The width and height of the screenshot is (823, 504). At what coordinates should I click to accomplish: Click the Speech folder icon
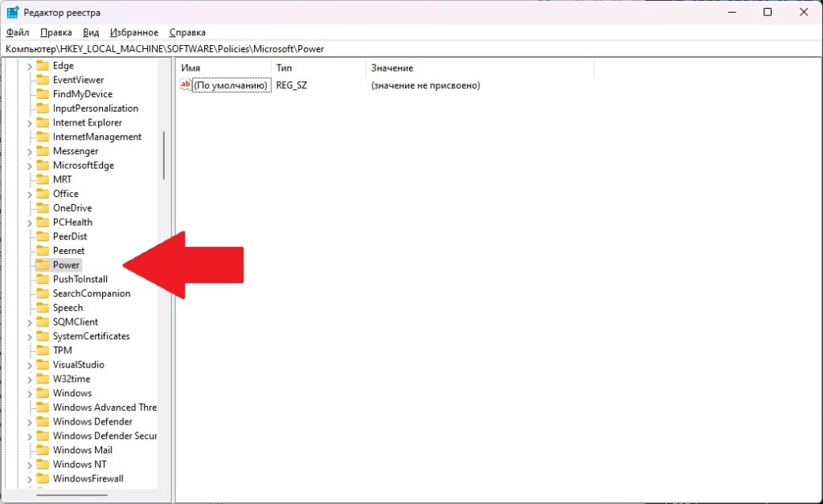coord(43,308)
